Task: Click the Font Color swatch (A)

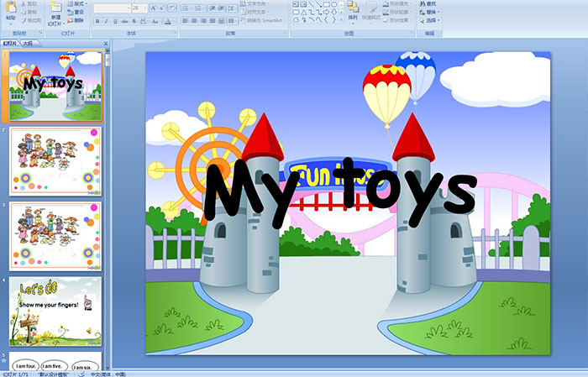Action: point(168,22)
